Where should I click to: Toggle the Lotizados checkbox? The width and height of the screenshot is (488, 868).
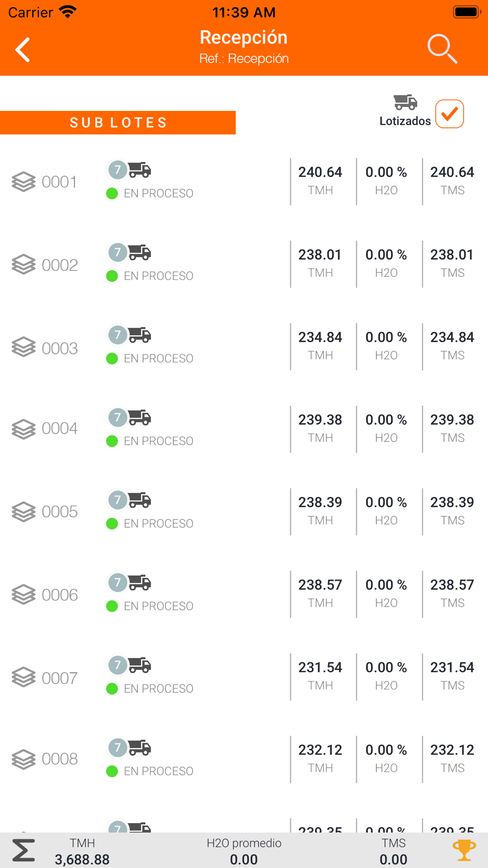coord(449,114)
